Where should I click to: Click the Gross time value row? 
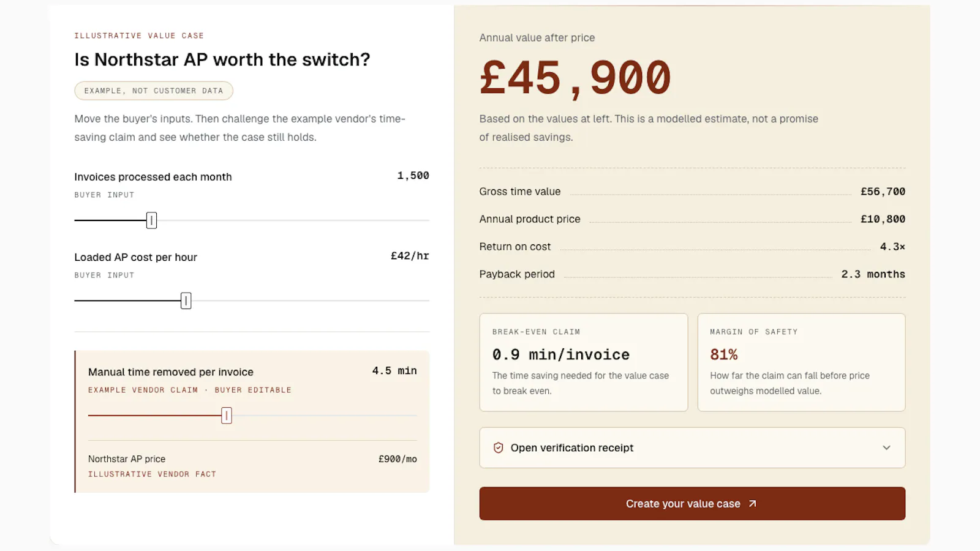point(692,192)
